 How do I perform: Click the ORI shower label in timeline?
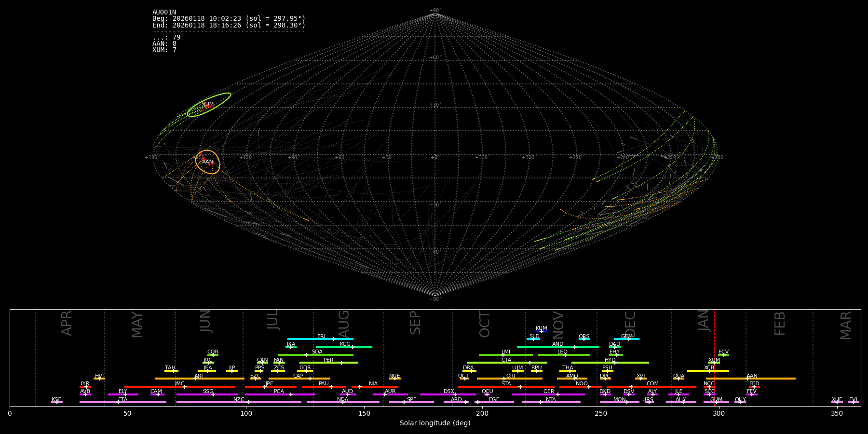click(511, 376)
